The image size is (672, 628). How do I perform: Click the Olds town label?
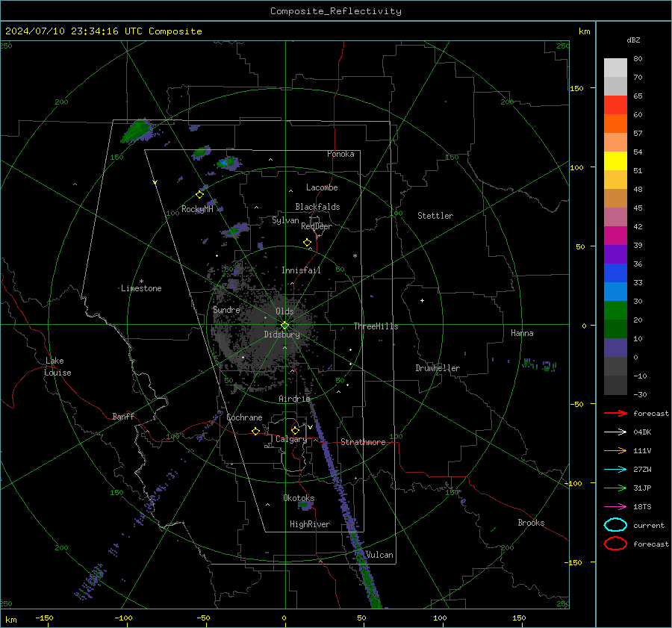[284, 311]
